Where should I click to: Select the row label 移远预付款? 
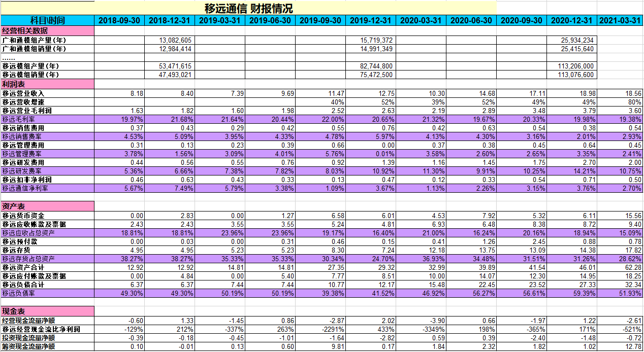[x=47, y=241]
